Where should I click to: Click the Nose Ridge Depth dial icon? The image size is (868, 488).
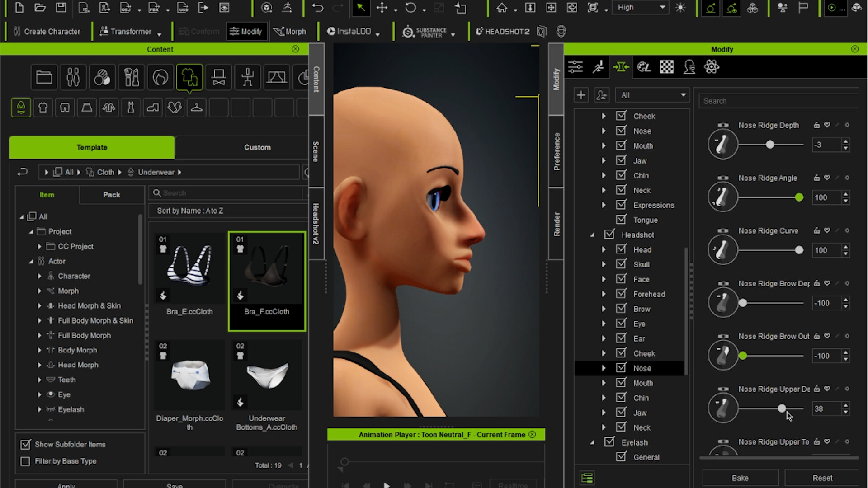pyautogui.click(x=722, y=145)
